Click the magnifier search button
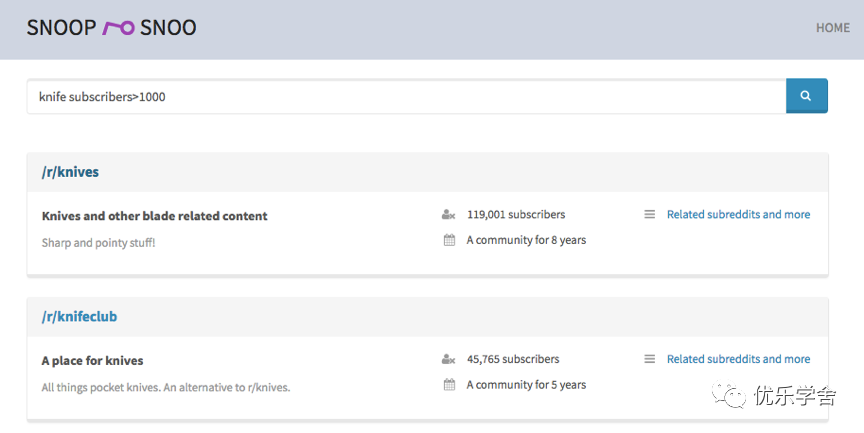The width and height of the screenshot is (864, 433). [x=806, y=96]
